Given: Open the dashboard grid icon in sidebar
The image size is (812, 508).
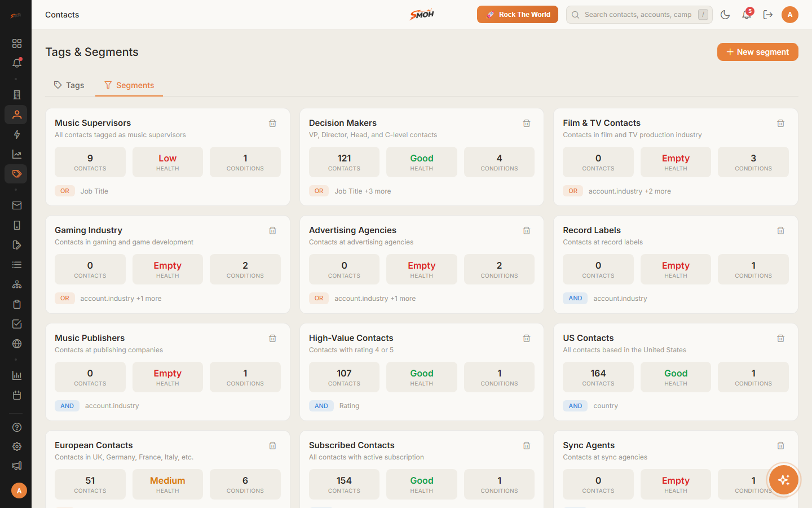Looking at the screenshot, I should point(17,43).
